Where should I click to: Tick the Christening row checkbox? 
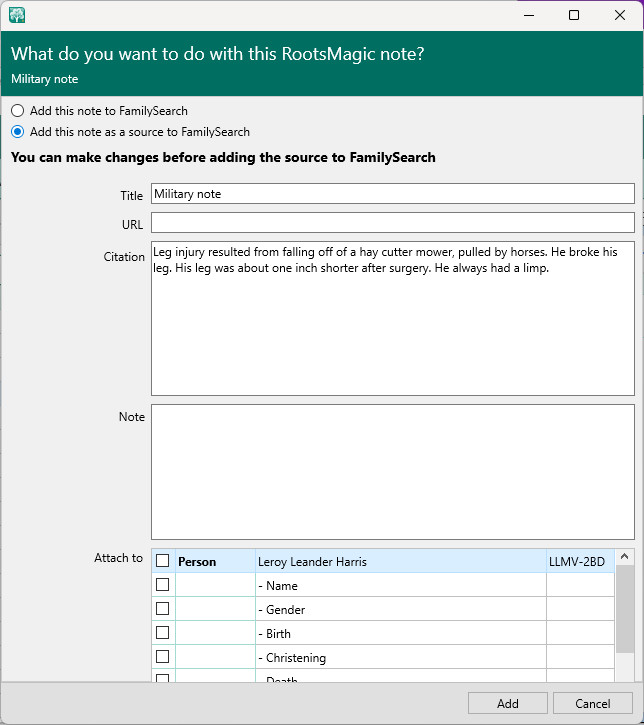tap(163, 657)
